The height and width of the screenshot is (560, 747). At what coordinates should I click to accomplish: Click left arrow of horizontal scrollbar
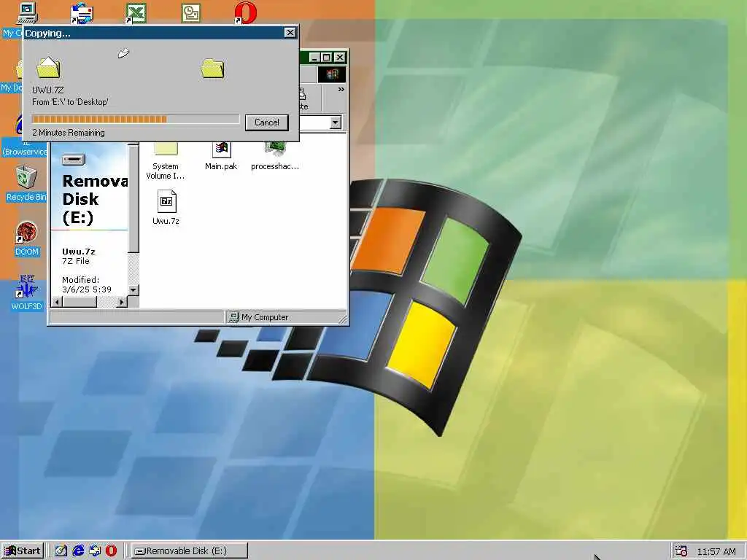pos(57,302)
